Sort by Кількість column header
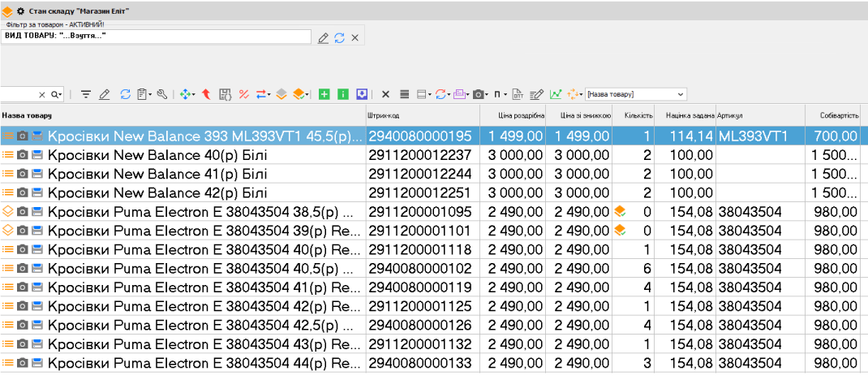The image size is (868, 380). (x=634, y=115)
